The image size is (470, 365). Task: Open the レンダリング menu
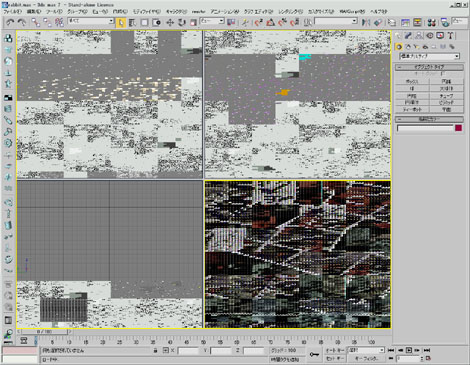pyautogui.click(x=291, y=12)
